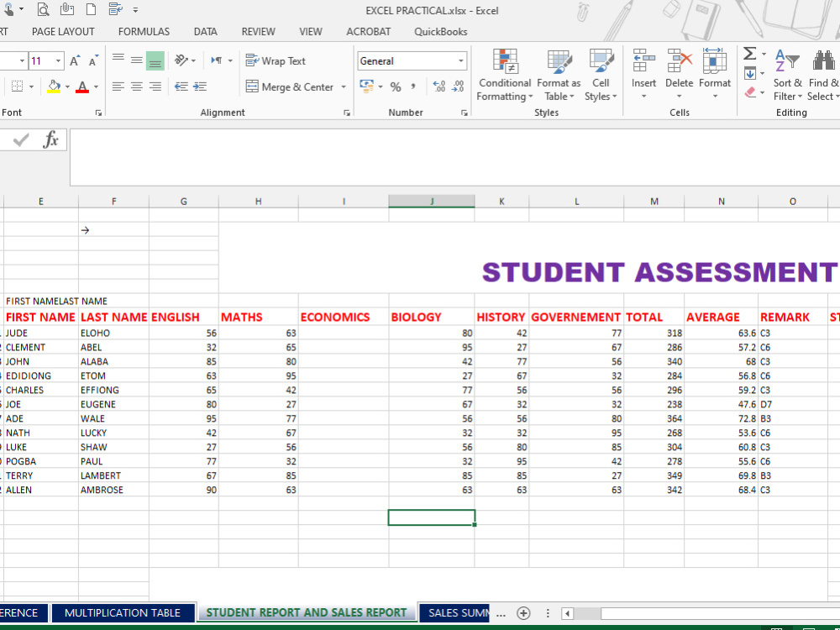Open Merge & Center dropdown arrow
The height and width of the screenshot is (630, 840).
tap(344, 87)
